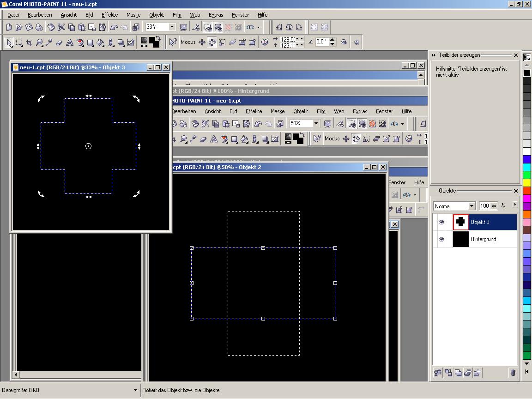Screen dimensions: 532x399
Task: Click the Print icon in the main toolbar
Action: (39, 27)
